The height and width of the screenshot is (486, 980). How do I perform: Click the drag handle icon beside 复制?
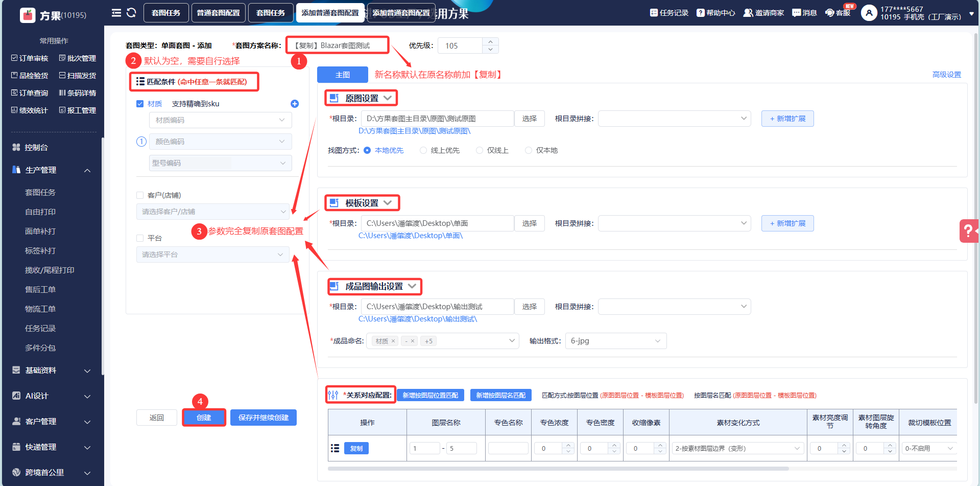335,448
